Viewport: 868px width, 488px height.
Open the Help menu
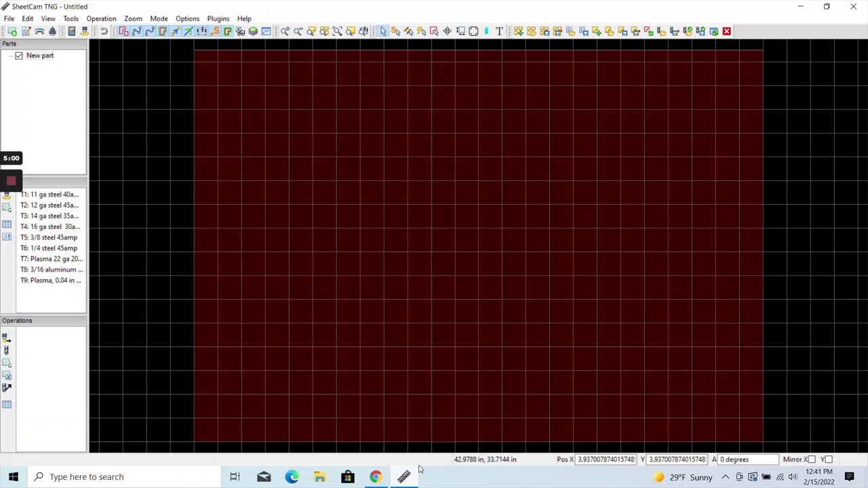pos(244,18)
